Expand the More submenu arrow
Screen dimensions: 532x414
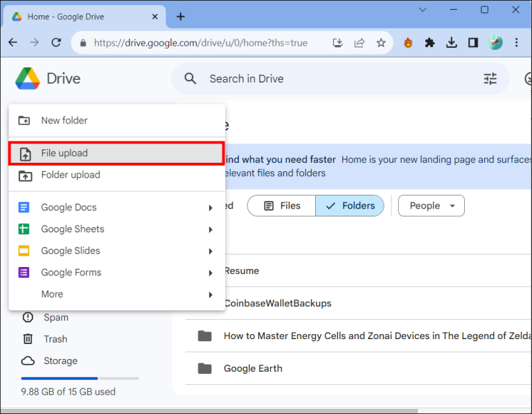[211, 295]
